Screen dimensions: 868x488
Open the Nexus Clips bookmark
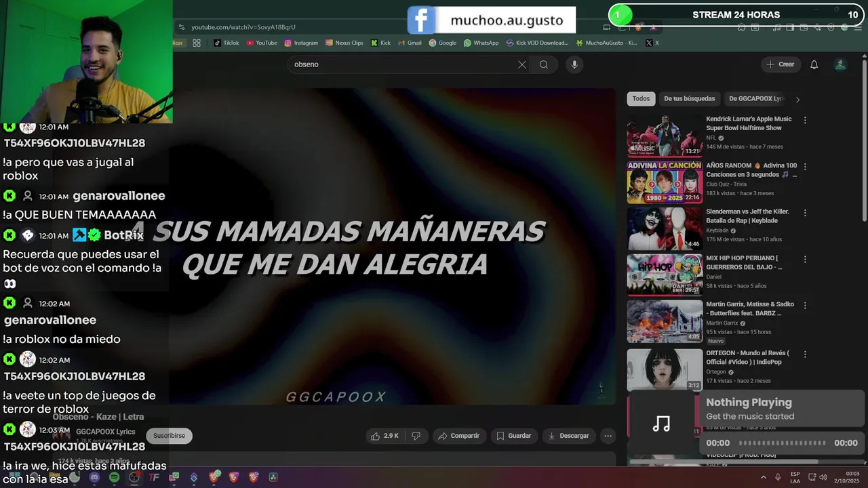tap(344, 43)
